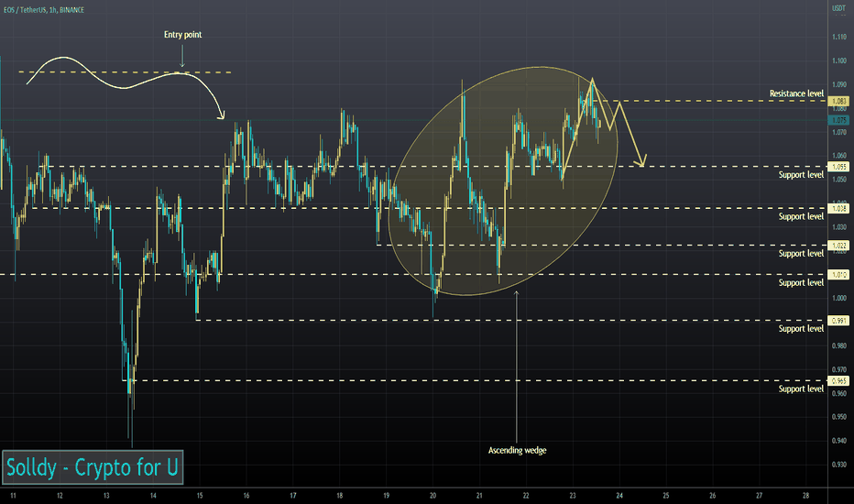Select the 'Support level' label under 1.022 line
Viewport: 854px width, 504px height.
801,254
